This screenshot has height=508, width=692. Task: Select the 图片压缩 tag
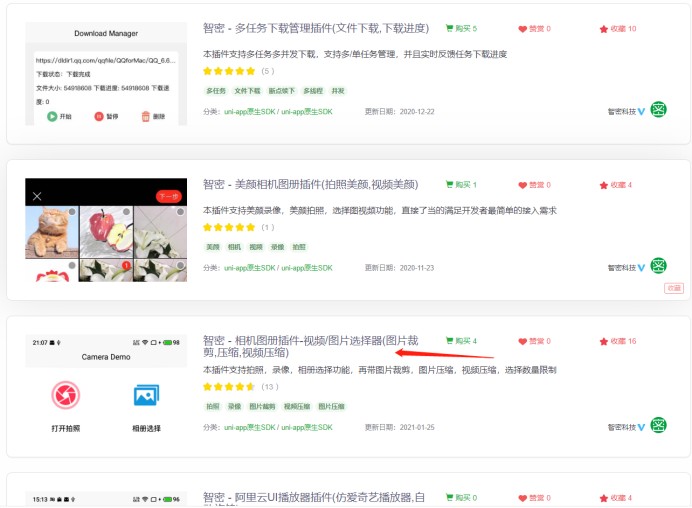[331, 406]
